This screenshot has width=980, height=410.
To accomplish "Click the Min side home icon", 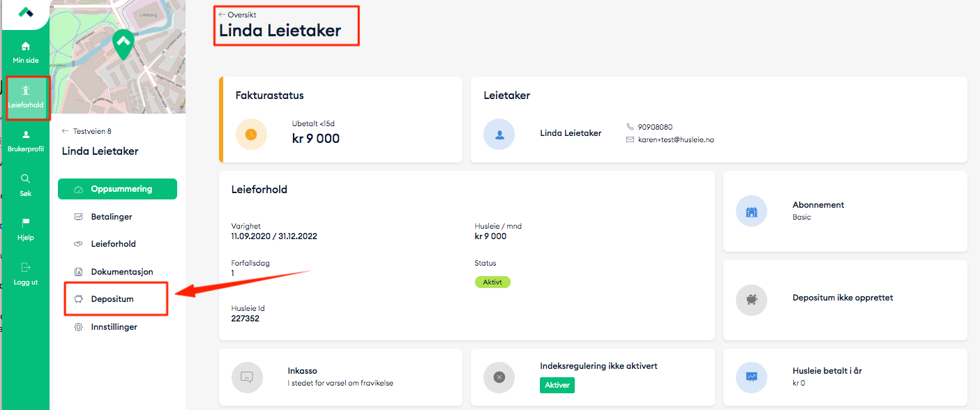I will click(26, 47).
